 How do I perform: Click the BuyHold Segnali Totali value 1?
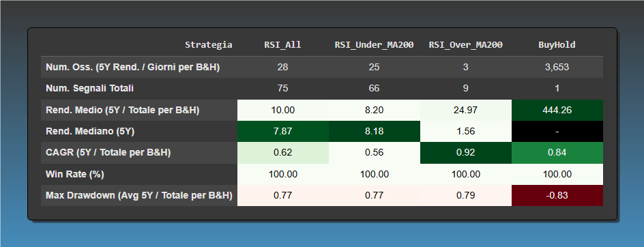(x=557, y=89)
